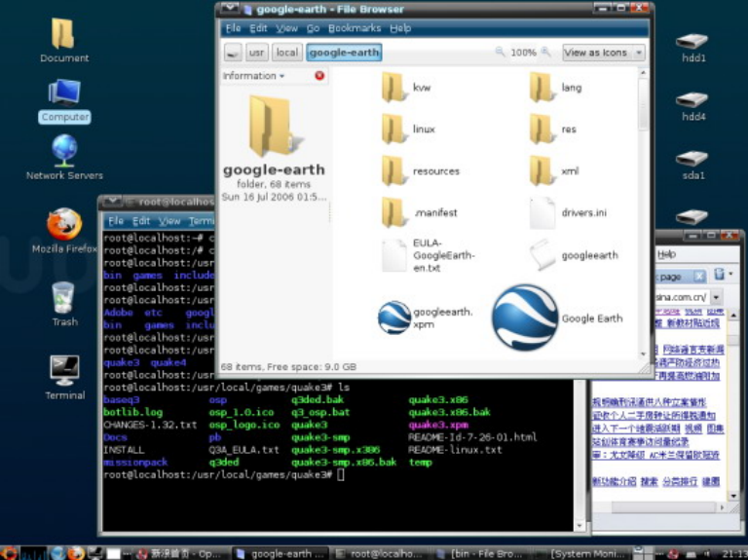Open Bookmarks menu in File Browser
The image size is (748, 560).
point(355,28)
